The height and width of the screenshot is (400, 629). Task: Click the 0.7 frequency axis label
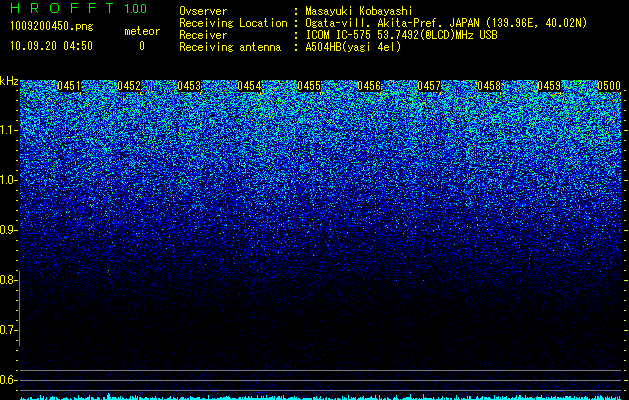click(x=8, y=330)
